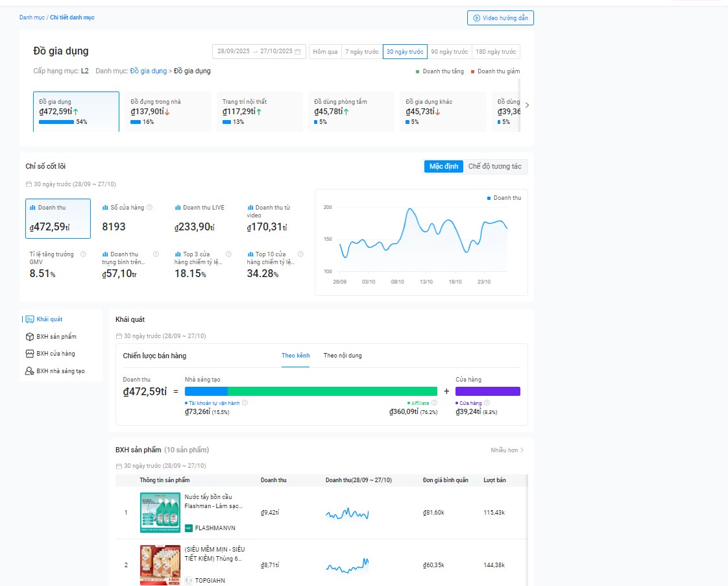Select the Doanh thu LIVE metric card
Viewport: 728px width, 586px height.
click(206, 217)
